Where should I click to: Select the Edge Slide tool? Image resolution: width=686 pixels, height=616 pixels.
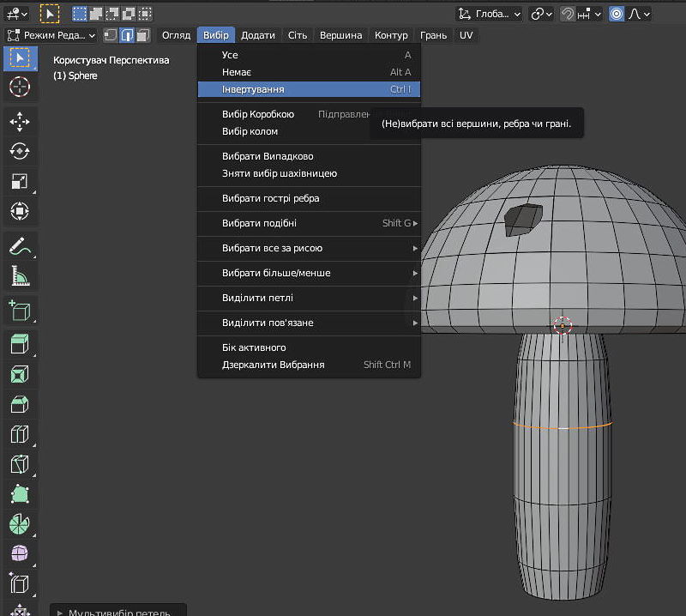click(20, 584)
